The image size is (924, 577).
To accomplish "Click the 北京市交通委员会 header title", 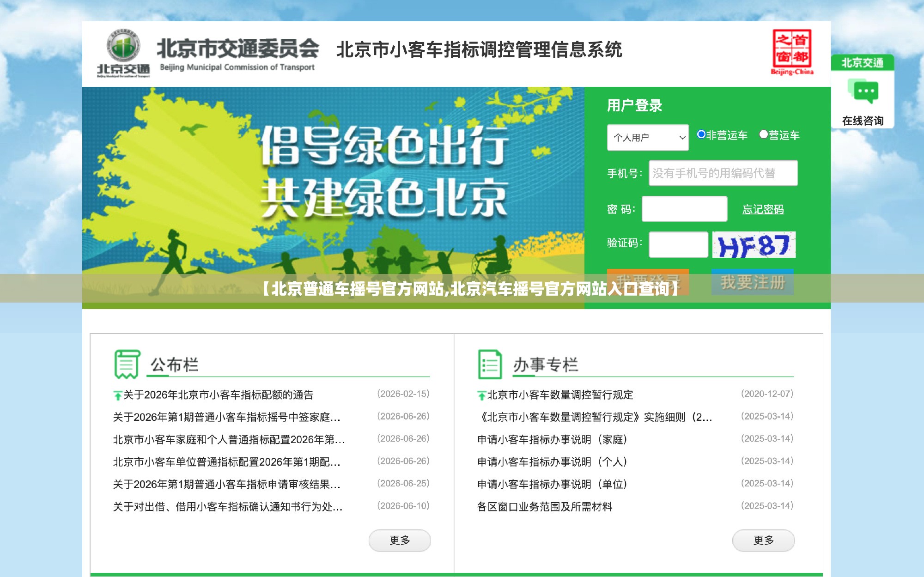I will (x=237, y=49).
